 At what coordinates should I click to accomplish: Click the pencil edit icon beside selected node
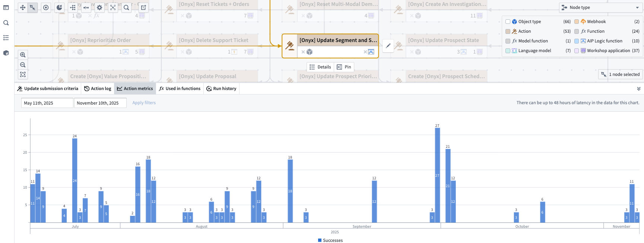pyautogui.click(x=388, y=46)
